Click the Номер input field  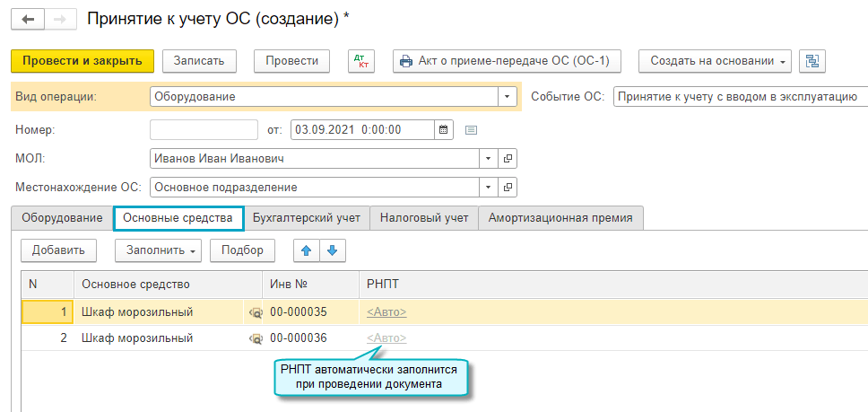pos(204,128)
